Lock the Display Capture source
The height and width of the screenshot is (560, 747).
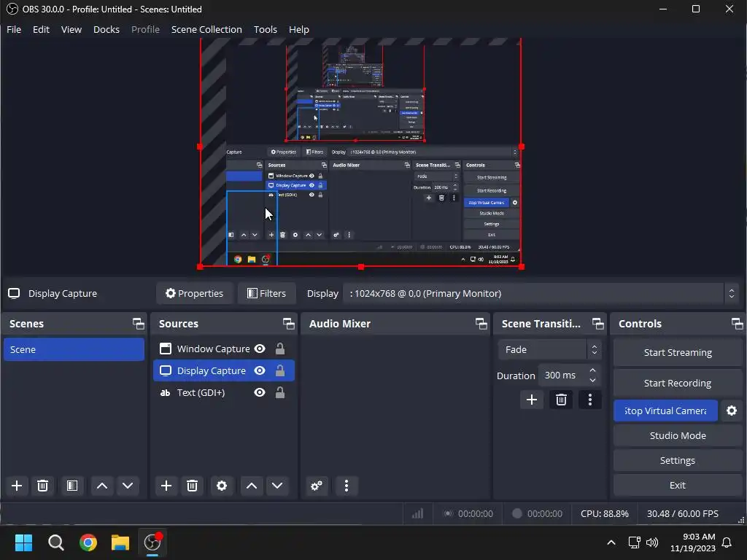(280, 370)
